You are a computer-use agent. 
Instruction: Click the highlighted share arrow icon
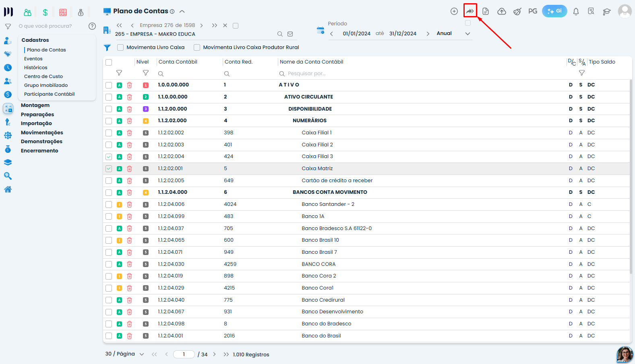[470, 11]
